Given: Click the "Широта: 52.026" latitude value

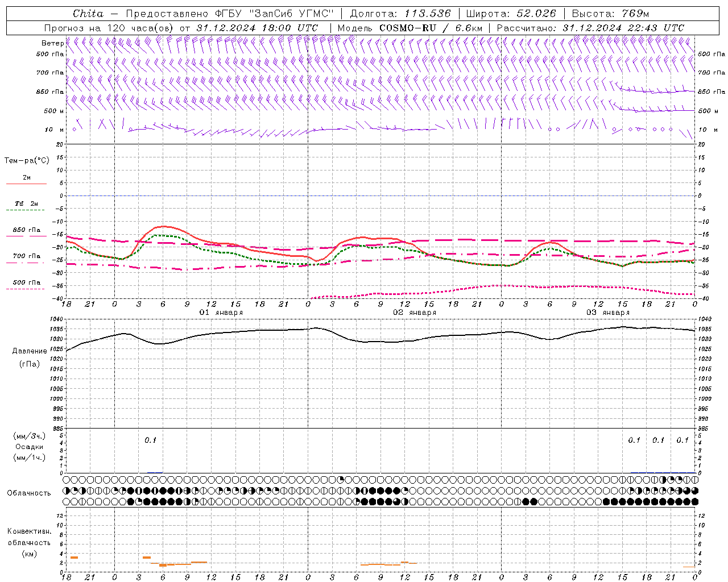Looking at the screenshot, I should 511,14.
